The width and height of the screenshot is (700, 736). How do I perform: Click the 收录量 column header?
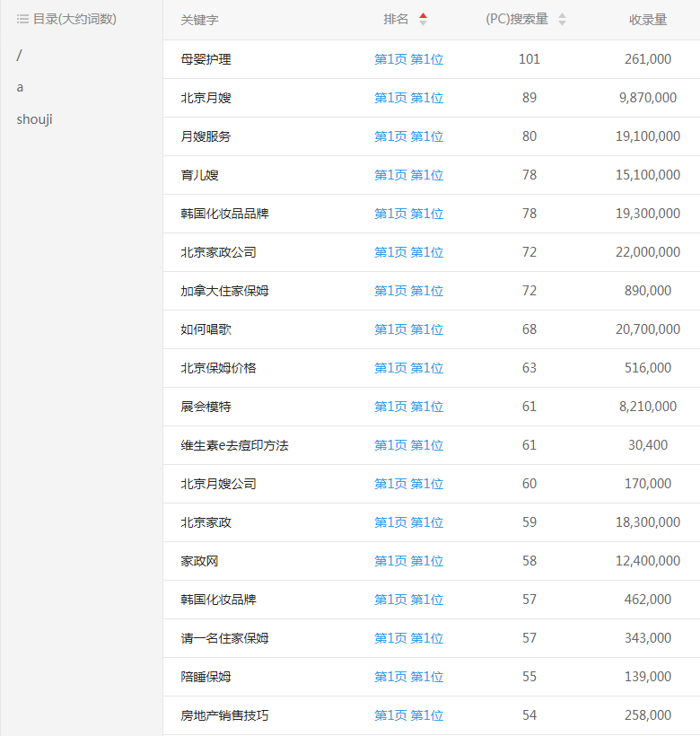point(647,20)
